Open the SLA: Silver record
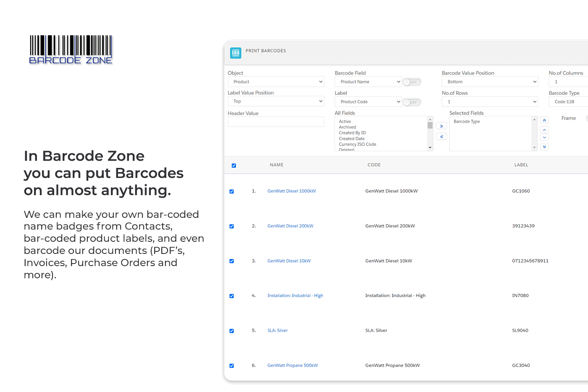Screen dimensions: 588x392 [x=277, y=330]
